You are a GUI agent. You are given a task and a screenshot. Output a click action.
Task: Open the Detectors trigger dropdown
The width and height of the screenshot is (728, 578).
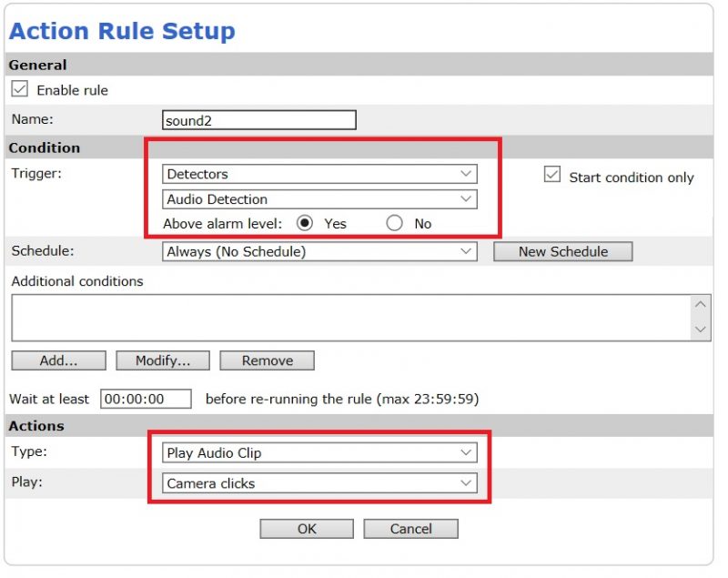point(319,174)
